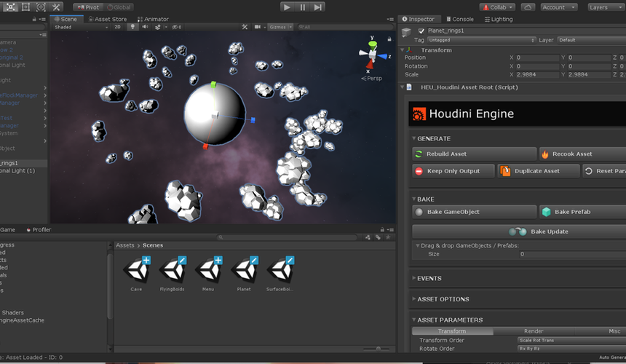The image size is (626, 364).
Task: Click Keep Only Output button
Action: [453, 171]
